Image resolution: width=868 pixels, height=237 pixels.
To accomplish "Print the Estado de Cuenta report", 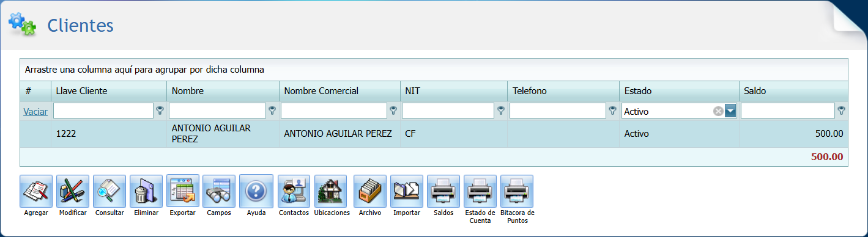I will 480,191.
